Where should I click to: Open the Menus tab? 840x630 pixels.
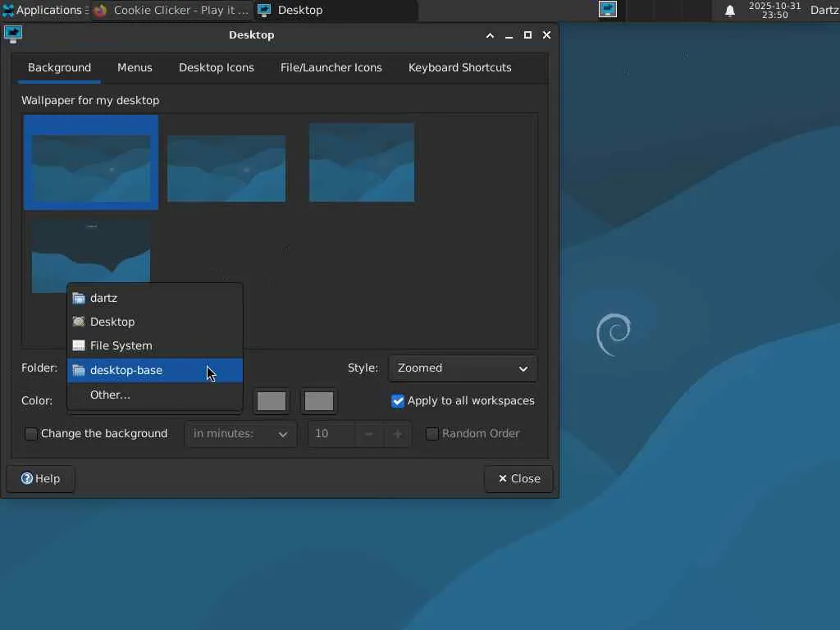pos(135,68)
